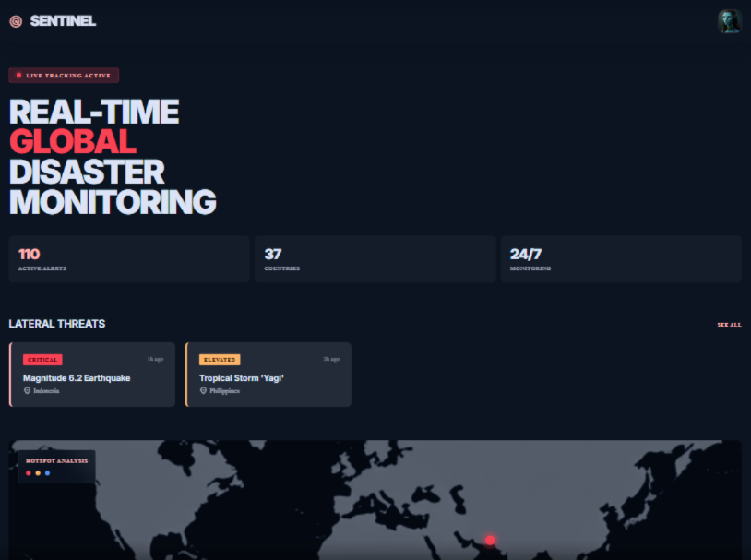This screenshot has width=751, height=560.
Task: Click the SENTINEL brand name
Action: click(x=63, y=21)
